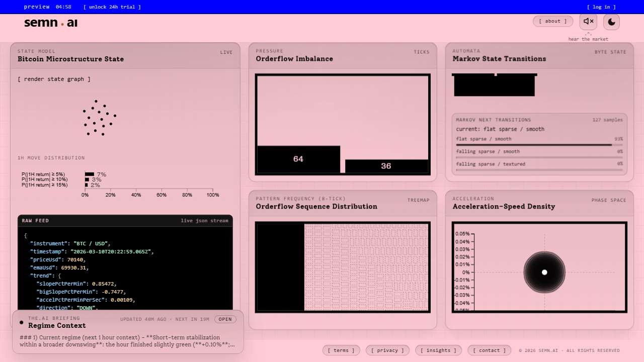Click the black treemap block
The width and height of the screenshot is (644, 362).
click(280, 267)
